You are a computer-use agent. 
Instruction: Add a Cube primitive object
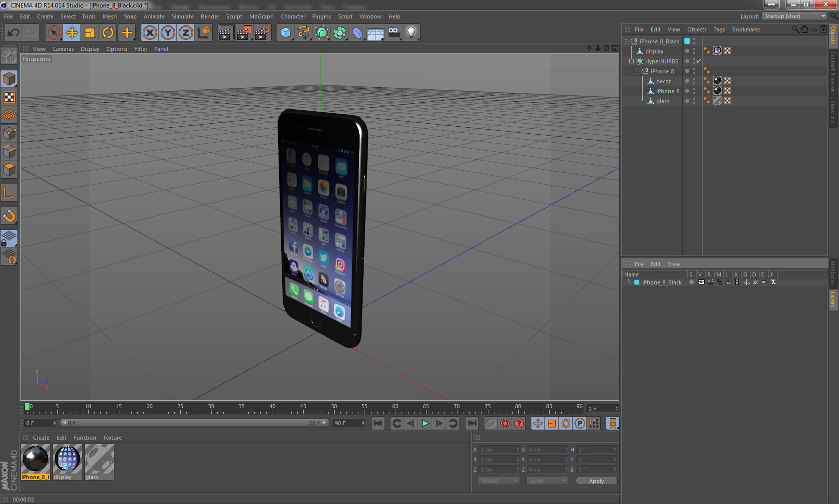click(286, 33)
